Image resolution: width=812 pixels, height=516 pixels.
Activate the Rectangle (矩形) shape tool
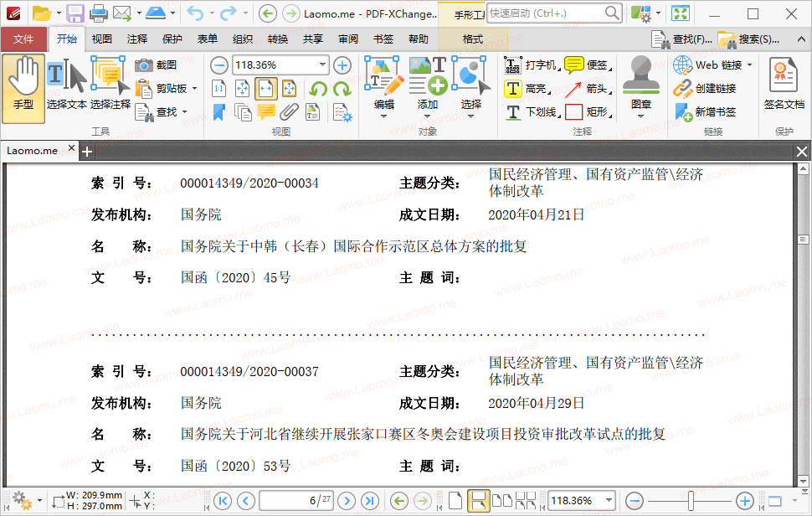coord(586,112)
